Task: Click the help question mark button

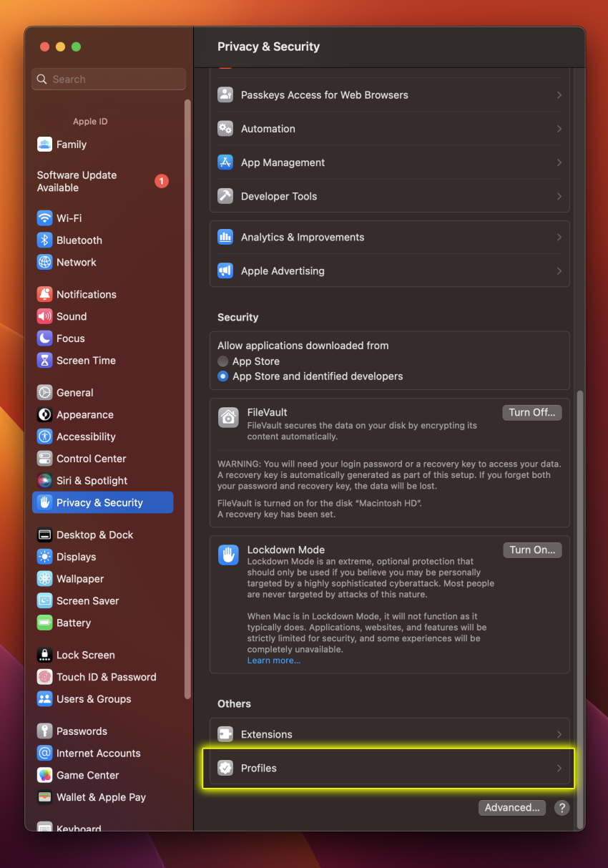Action: click(x=562, y=808)
